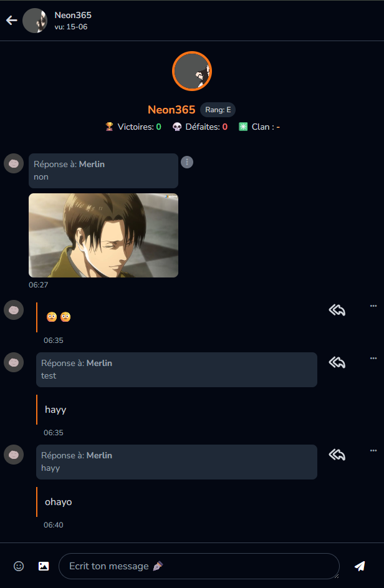Send message with the paper plane icon
The image size is (384, 588).
pos(360,566)
